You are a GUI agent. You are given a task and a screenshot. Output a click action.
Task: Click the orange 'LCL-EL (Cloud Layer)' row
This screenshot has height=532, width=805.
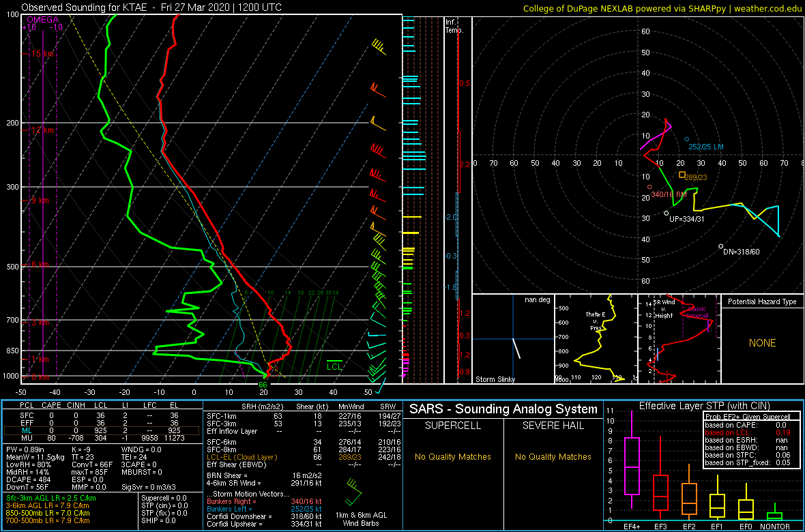(x=304, y=457)
